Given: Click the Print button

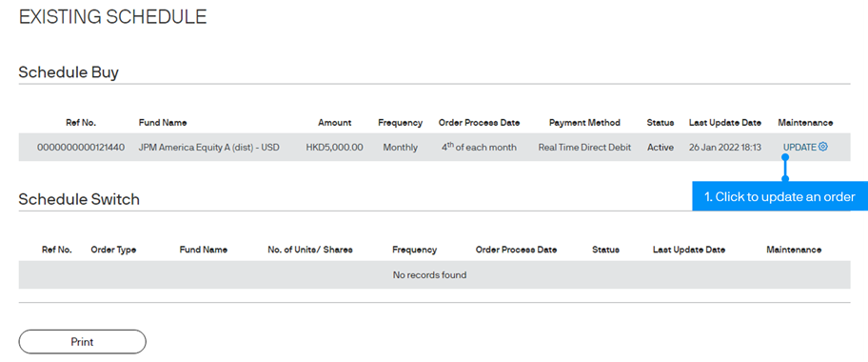Looking at the screenshot, I should (x=83, y=341).
